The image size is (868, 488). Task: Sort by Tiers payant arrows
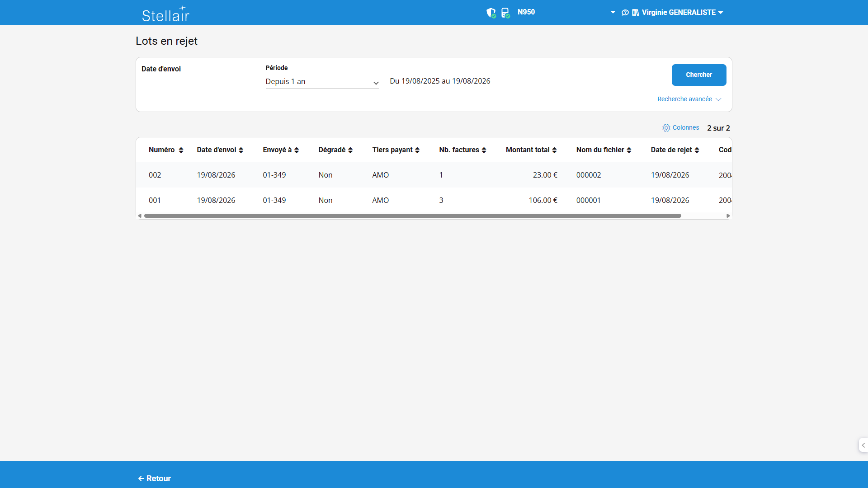coord(417,150)
